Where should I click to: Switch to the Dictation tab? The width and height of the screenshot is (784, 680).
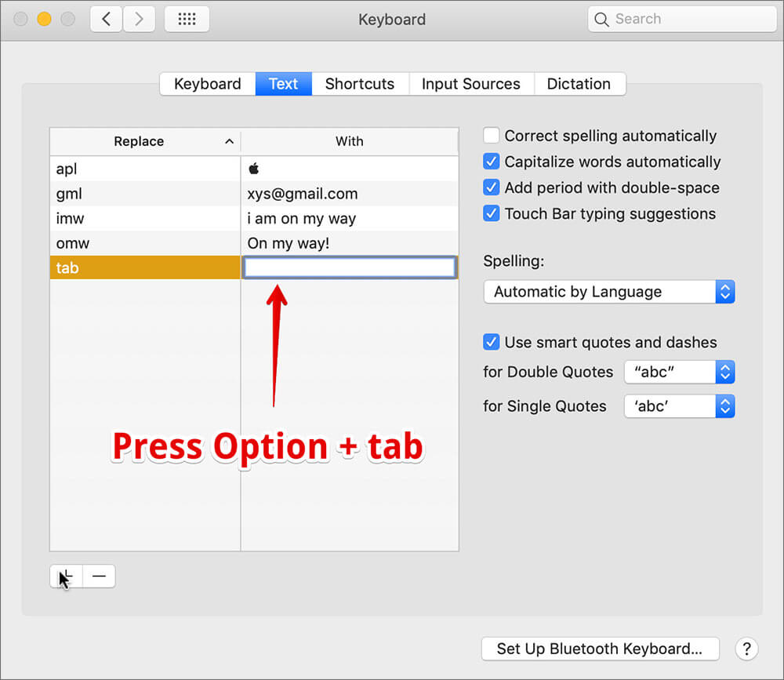(579, 84)
